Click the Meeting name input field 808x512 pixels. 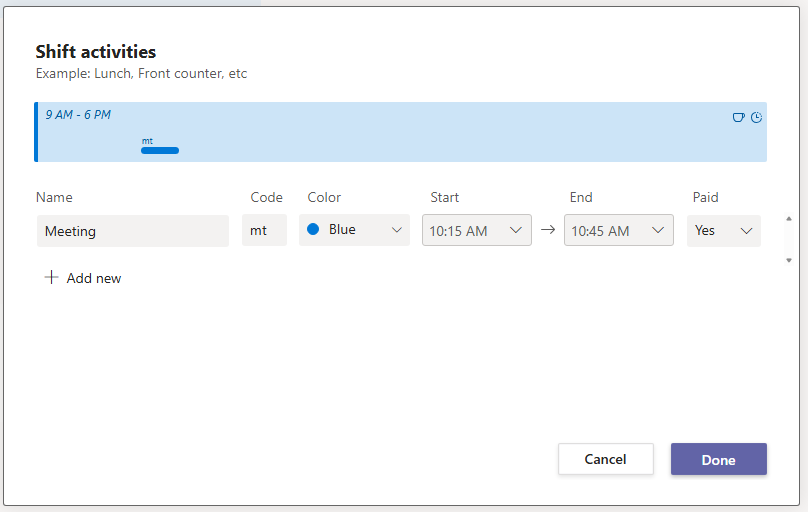(133, 231)
